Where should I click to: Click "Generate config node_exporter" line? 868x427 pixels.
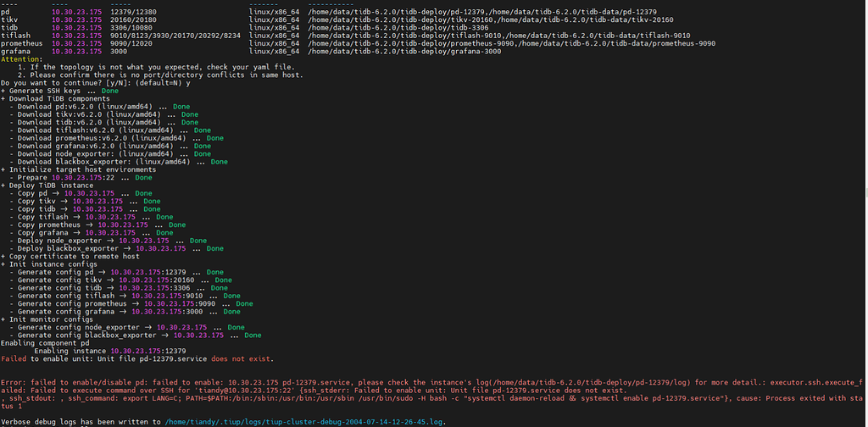click(x=127, y=327)
